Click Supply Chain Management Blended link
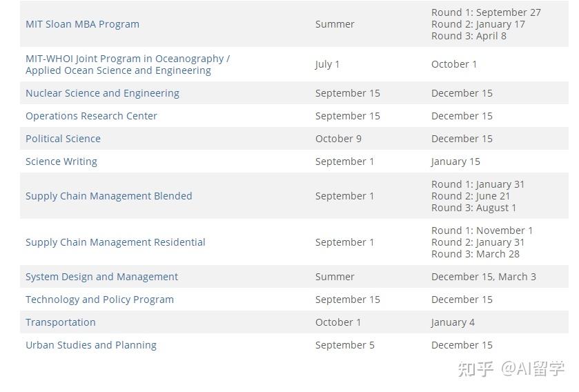 [x=109, y=196]
